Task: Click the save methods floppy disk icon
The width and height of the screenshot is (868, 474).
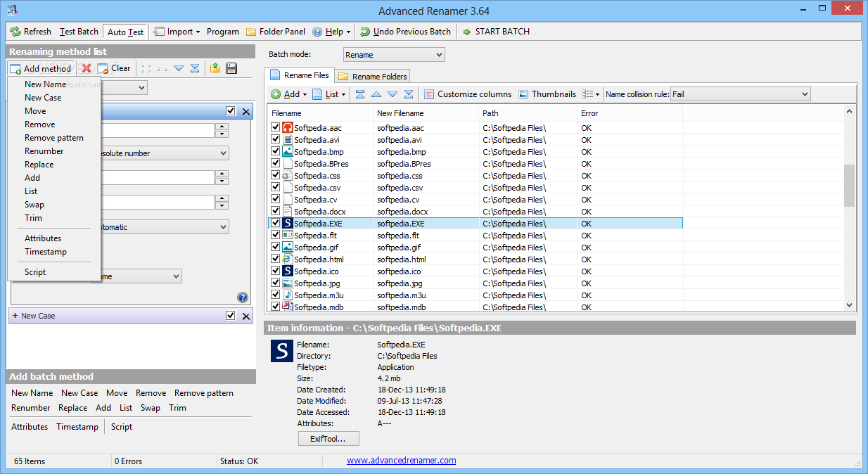Action: tap(231, 68)
